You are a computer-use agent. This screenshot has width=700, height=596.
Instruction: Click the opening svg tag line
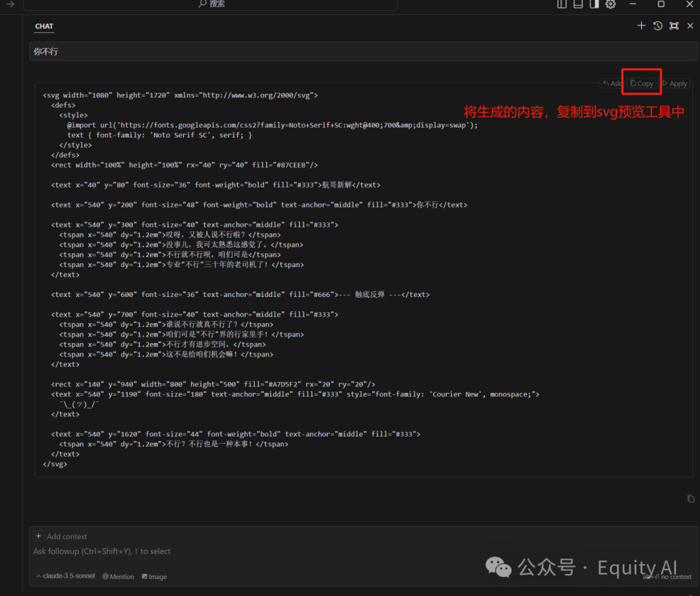click(x=180, y=95)
